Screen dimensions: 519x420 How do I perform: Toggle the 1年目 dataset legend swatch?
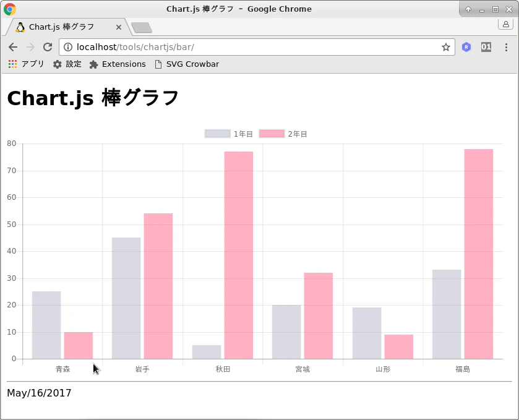click(x=218, y=134)
